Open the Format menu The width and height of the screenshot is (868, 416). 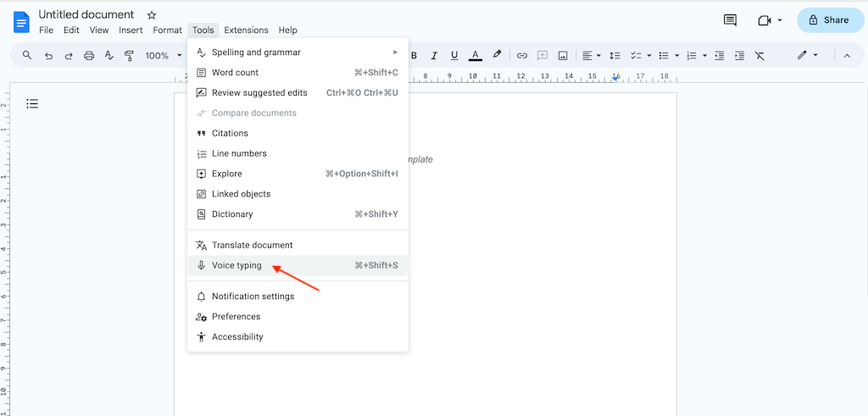click(x=167, y=31)
